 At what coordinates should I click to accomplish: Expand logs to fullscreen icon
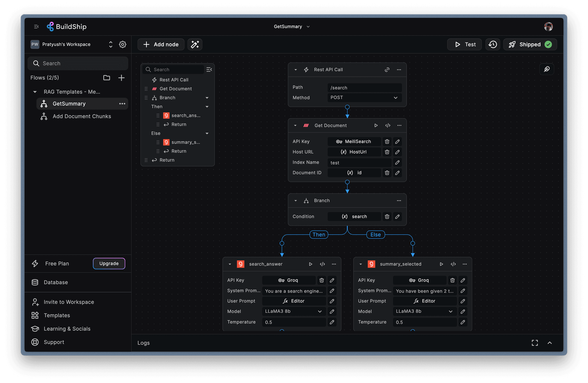tap(535, 343)
